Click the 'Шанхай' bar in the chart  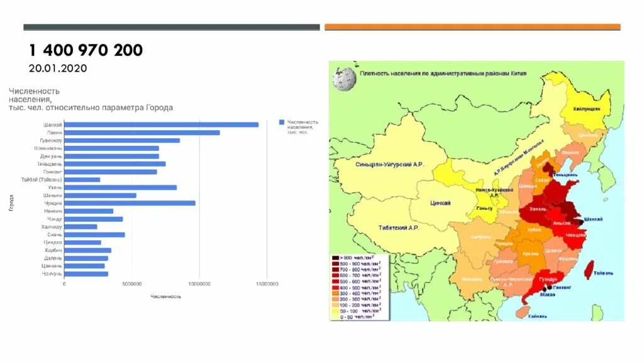(x=162, y=125)
